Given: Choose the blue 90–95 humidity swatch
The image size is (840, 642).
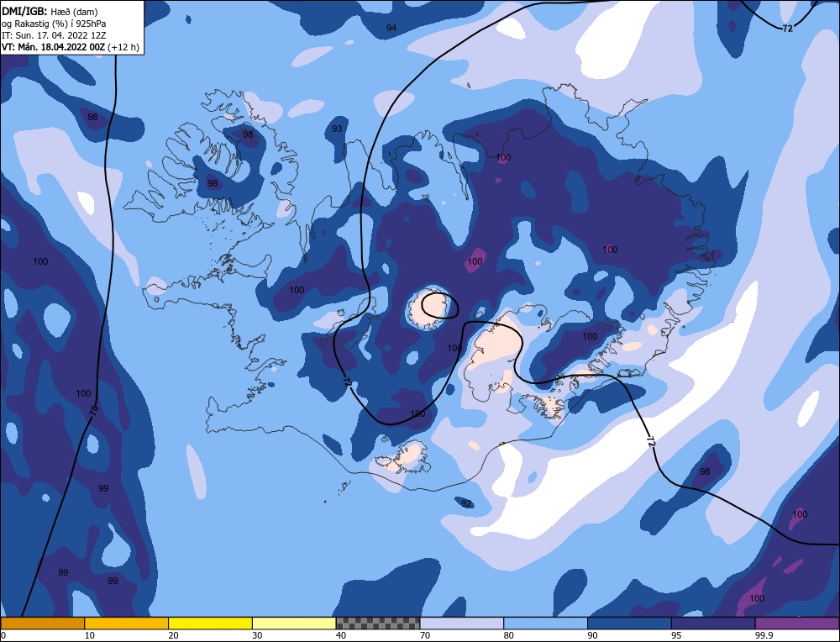Looking at the screenshot, I should (x=629, y=623).
